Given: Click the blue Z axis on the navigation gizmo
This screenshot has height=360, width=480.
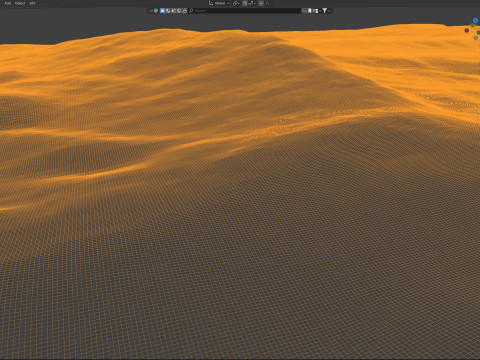Looking at the screenshot, I should (476, 21).
